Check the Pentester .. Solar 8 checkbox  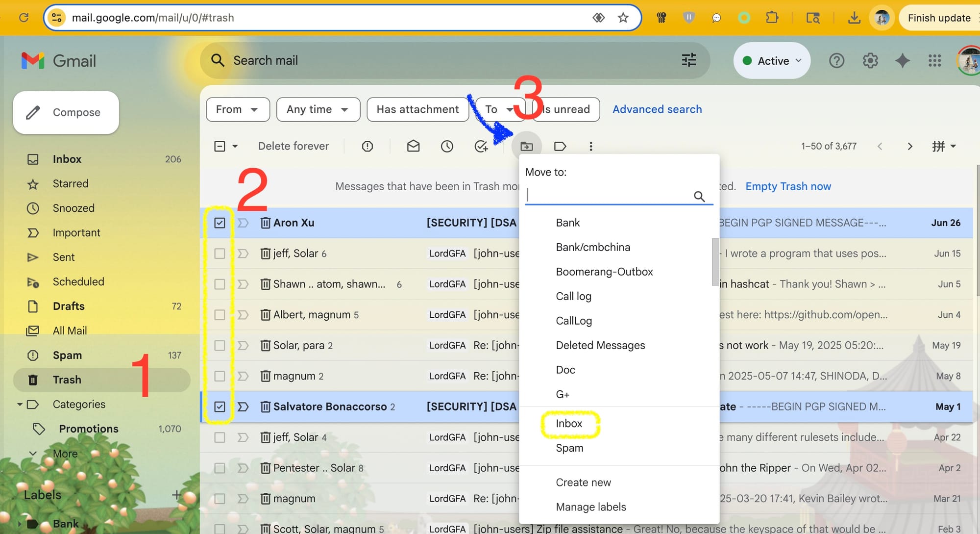pos(220,468)
